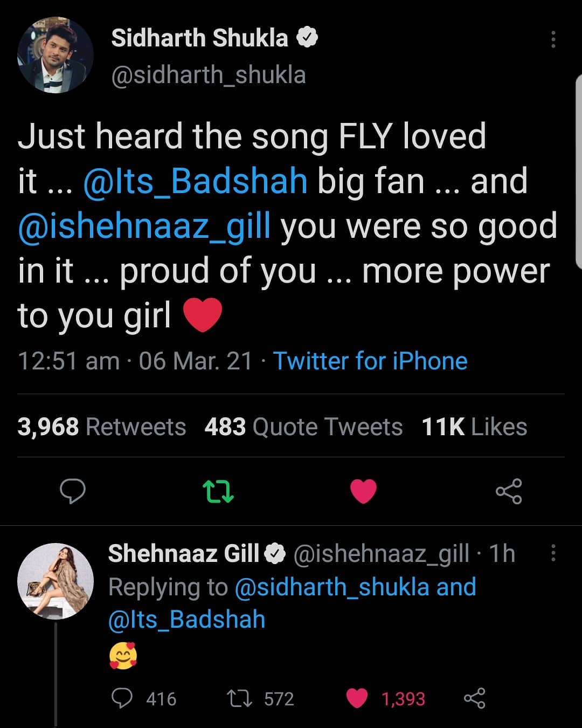Open the @ishehnaaz_gill mention in tweet
The image size is (582, 728).
[x=144, y=226]
